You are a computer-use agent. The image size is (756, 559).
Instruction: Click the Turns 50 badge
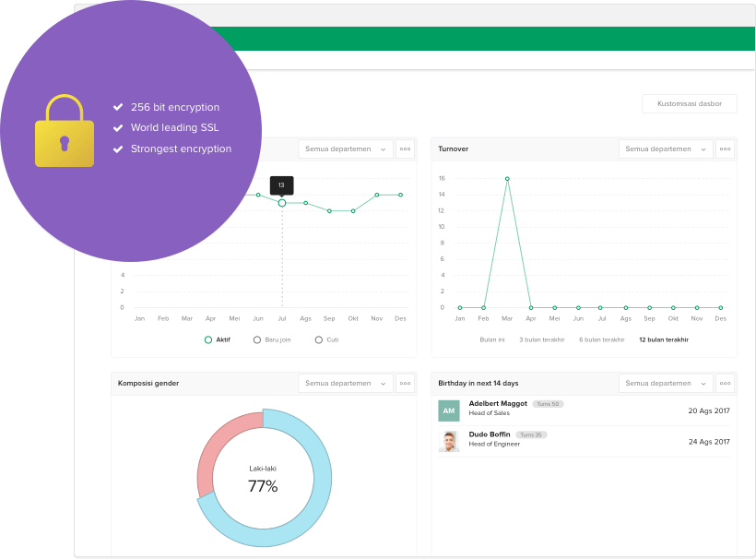pos(548,404)
